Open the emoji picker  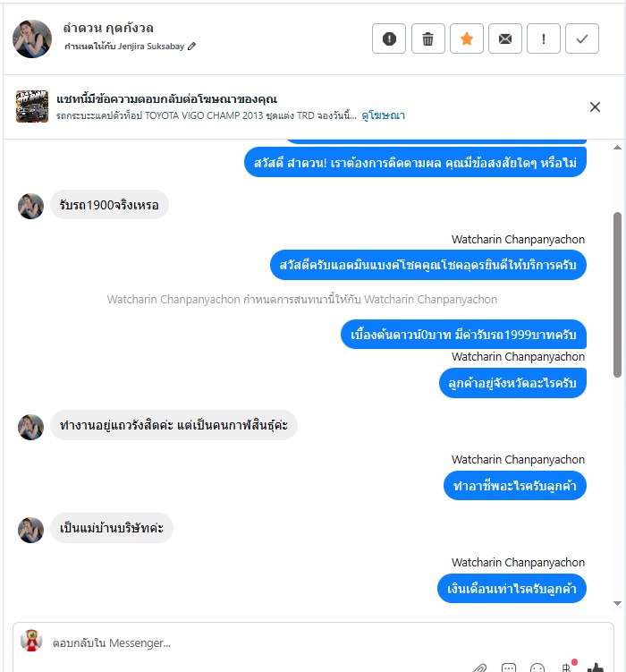pos(537,668)
